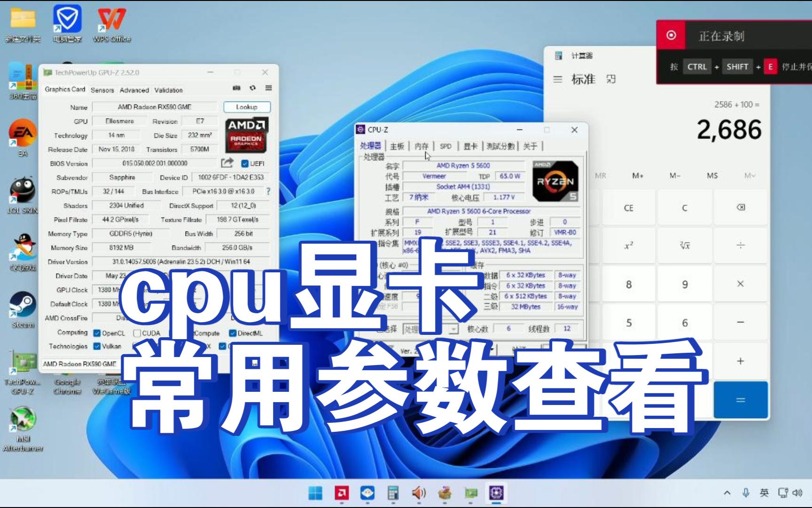The height and width of the screenshot is (508, 812).
Task: Open the WPS Office desktop icon
Action: [112, 24]
